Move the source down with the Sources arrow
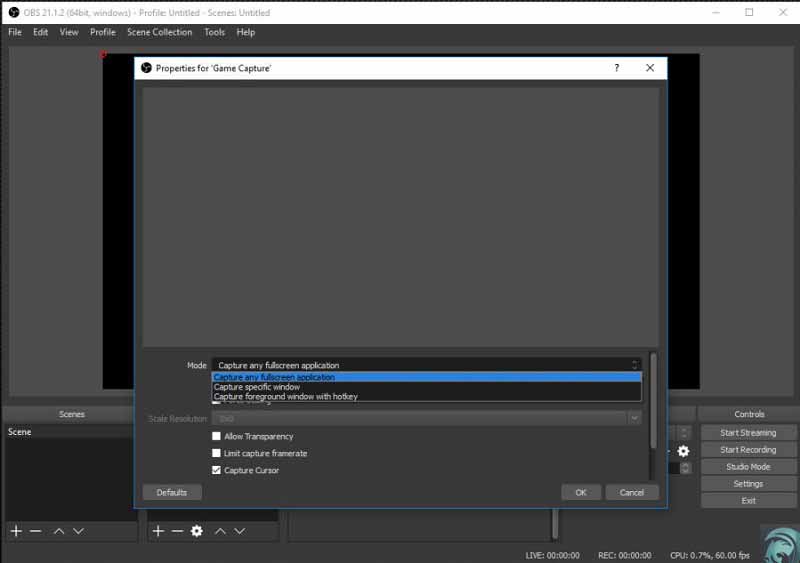The width and height of the screenshot is (800, 563). coord(239,531)
